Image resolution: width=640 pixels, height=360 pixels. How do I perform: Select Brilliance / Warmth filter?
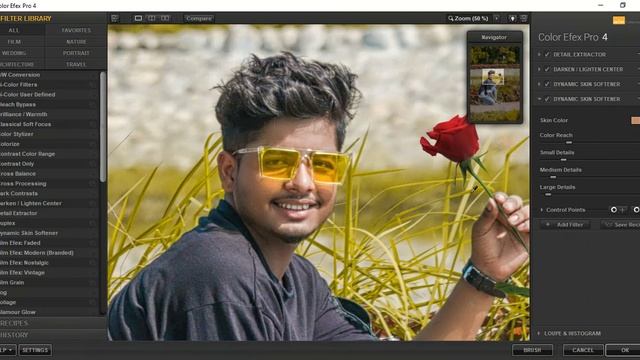[x=49, y=114]
